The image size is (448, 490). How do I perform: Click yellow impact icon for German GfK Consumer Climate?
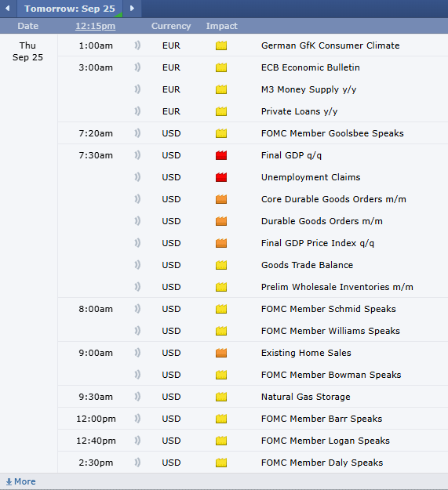click(221, 45)
